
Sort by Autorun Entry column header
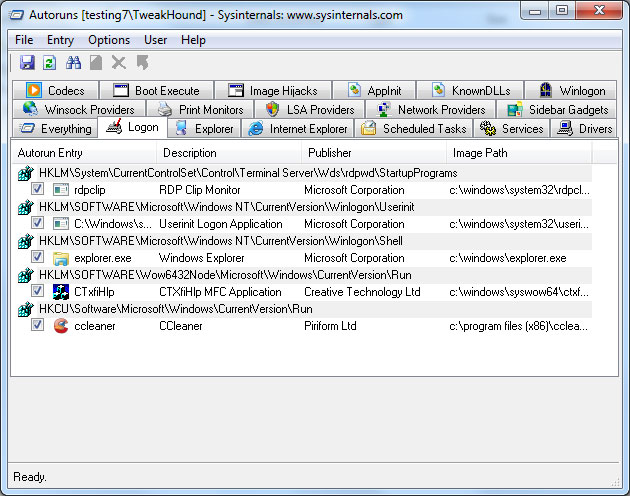84,153
